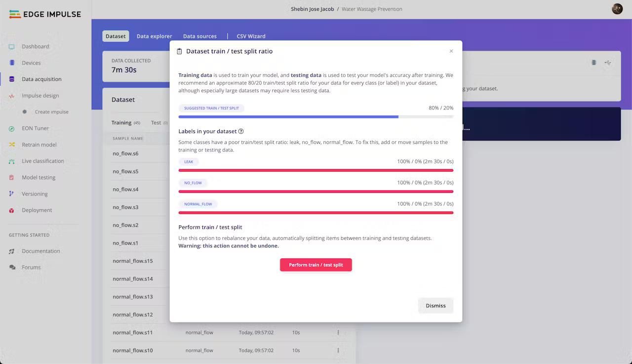Click the Deployment package icon
Screen dimensions: 632x364
pos(12,211)
